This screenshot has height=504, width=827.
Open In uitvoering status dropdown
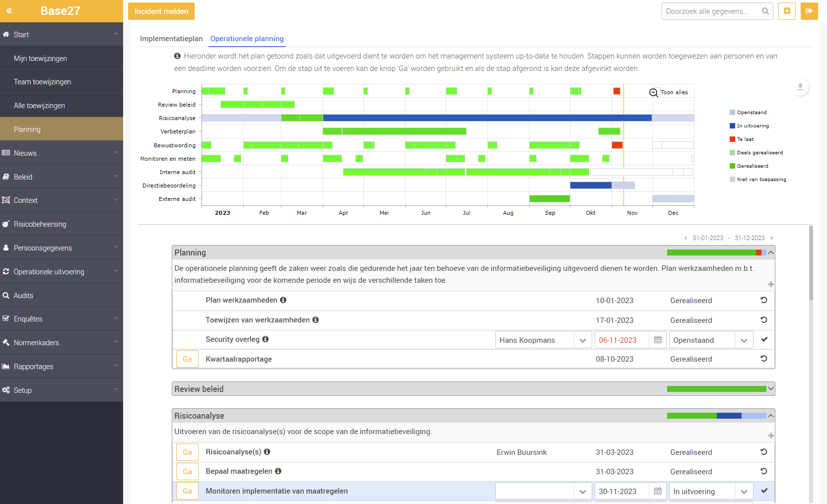744,492
